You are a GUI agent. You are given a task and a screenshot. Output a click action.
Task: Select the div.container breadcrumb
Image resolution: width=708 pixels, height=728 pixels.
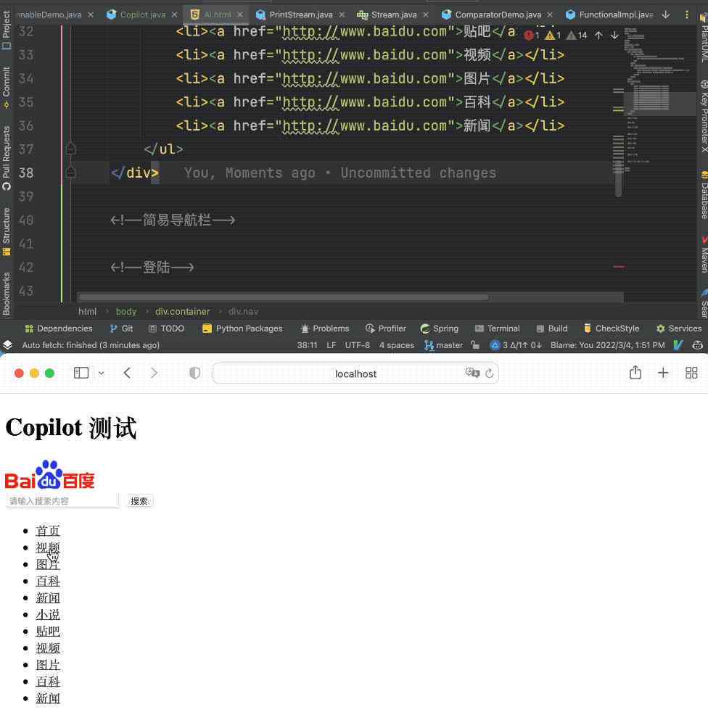coord(183,312)
